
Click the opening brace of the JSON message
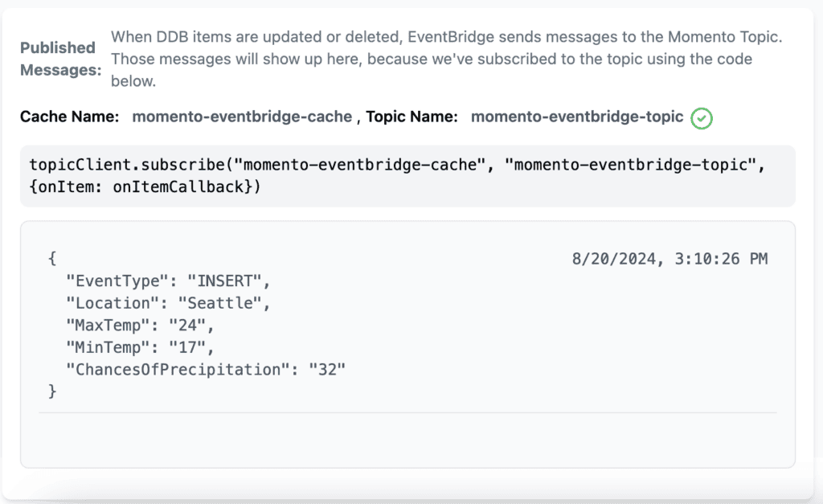[52, 258]
